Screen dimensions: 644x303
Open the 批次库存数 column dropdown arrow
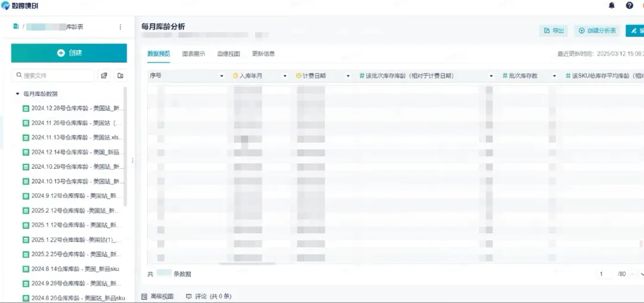[x=552, y=76]
